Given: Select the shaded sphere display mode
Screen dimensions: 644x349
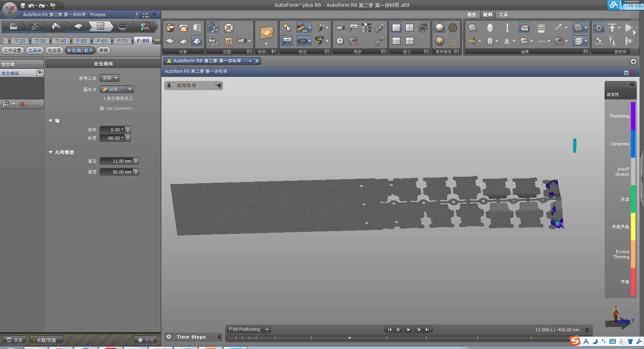Looking at the screenshot, I should (x=440, y=28).
